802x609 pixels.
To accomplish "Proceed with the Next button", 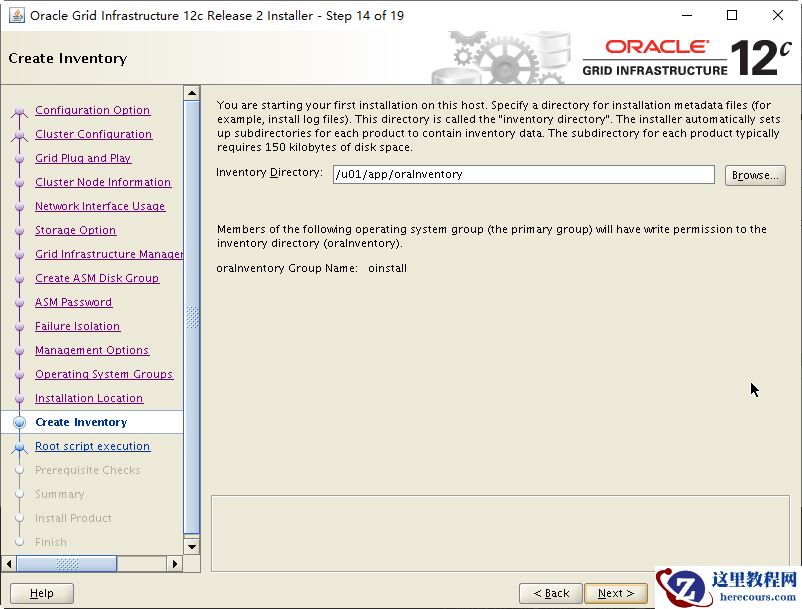I will (615, 593).
